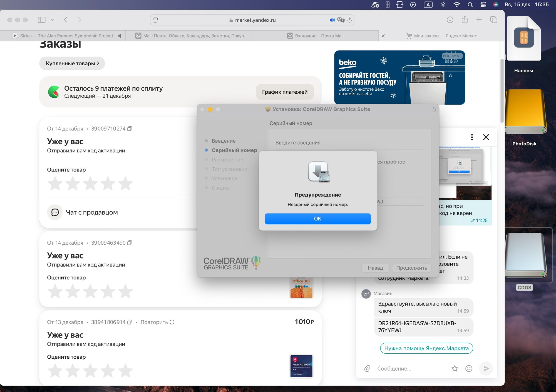The image size is (556, 392).
Task: Switch to Входящие - Почта Mail tab
Action: click(315, 36)
